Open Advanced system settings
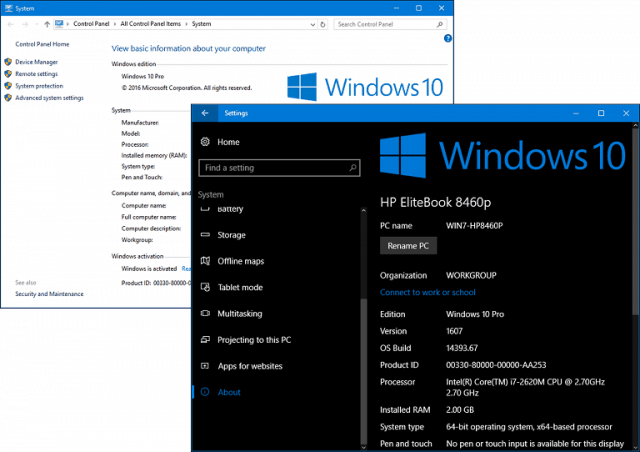Viewport: 640px width, 452px height. pos(49,98)
